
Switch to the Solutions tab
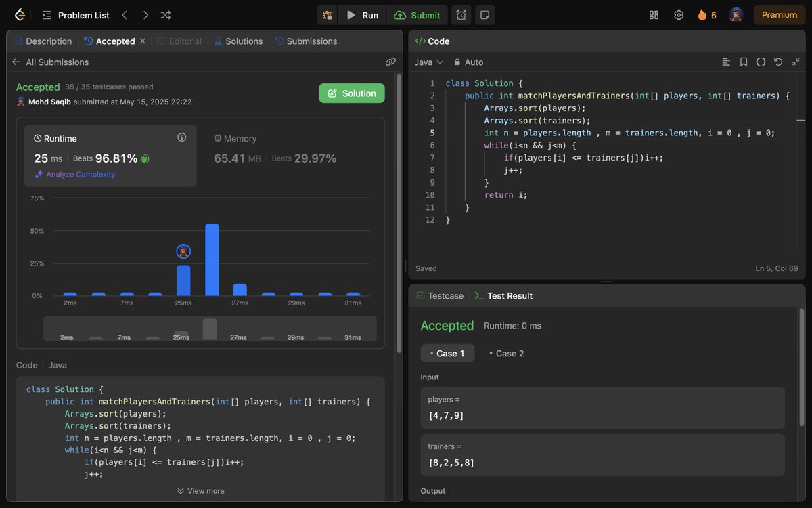[238, 41]
